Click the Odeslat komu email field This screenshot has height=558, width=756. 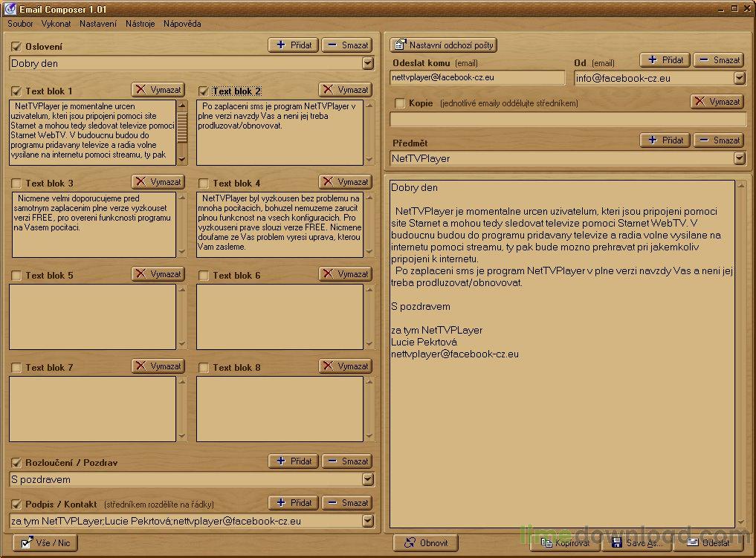point(477,77)
